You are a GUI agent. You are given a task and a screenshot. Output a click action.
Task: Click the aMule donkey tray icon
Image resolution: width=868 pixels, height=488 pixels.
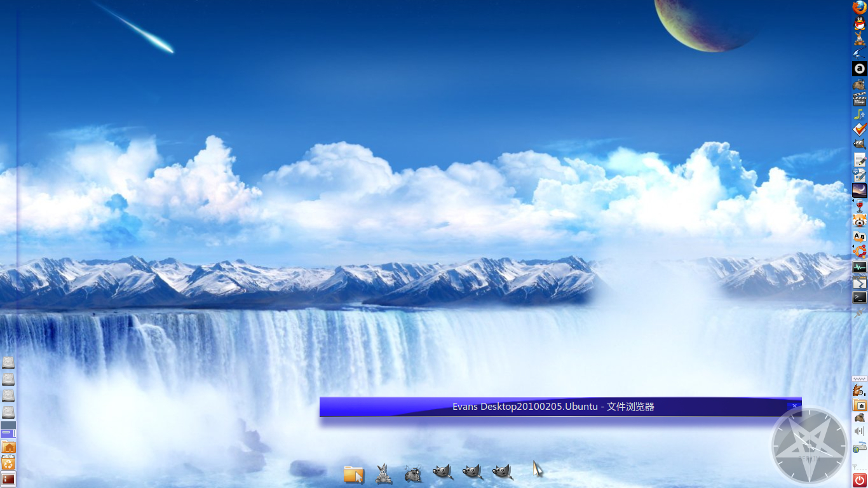click(859, 390)
